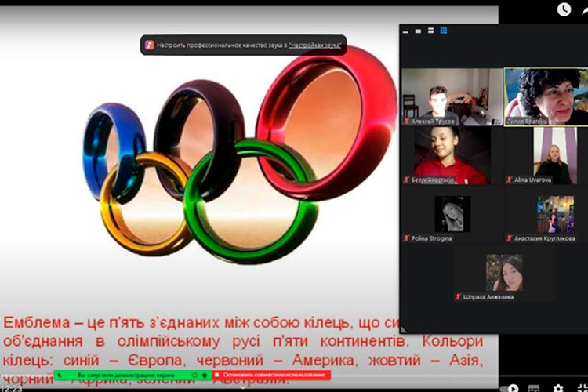Image resolution: width=588 pixels, height=392 pixels.
Task: Select the blue gallery grid view icon
Action: pyautogui.click(x=444, y=31)
